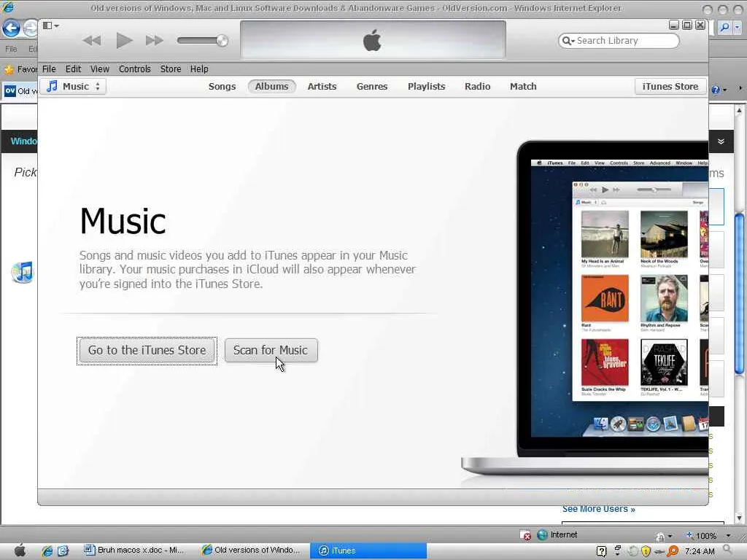This screenshot has height=560, width=747.
Task: Click the Apple start button on taskbar
Action: pos(20,551)
